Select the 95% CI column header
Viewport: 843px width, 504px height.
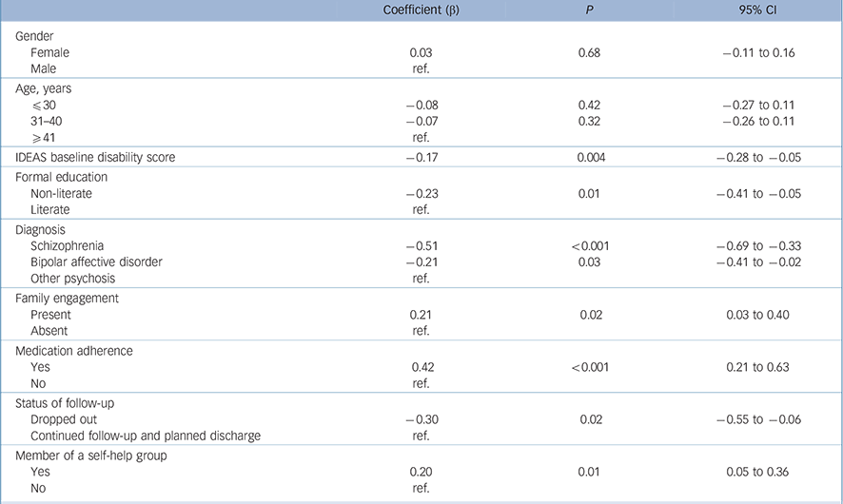[758, 11]
